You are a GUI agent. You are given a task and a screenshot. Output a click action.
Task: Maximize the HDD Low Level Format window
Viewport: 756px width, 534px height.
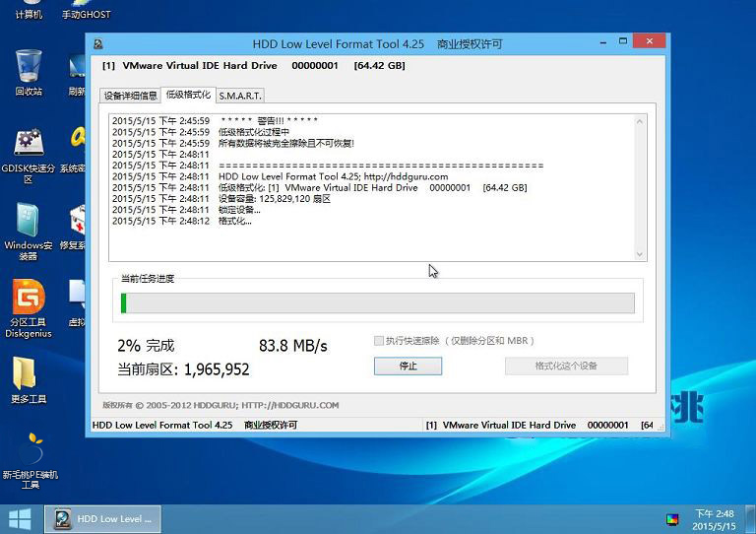(x=623, y=41)
